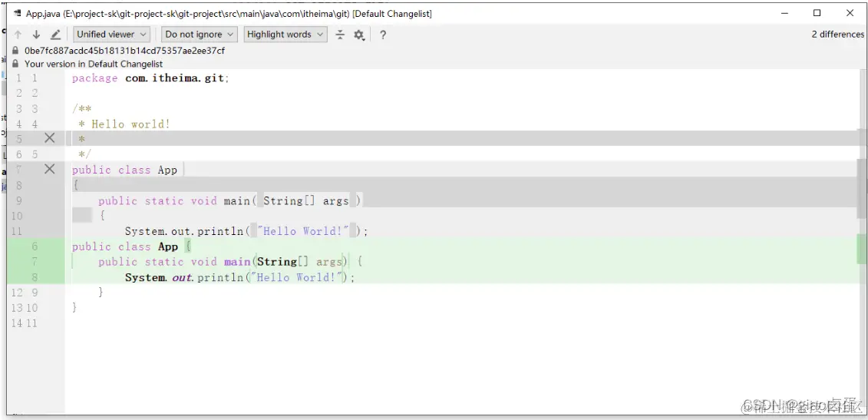
Task: Open the Unified viewer dropdown
Action: pos(112,35)
